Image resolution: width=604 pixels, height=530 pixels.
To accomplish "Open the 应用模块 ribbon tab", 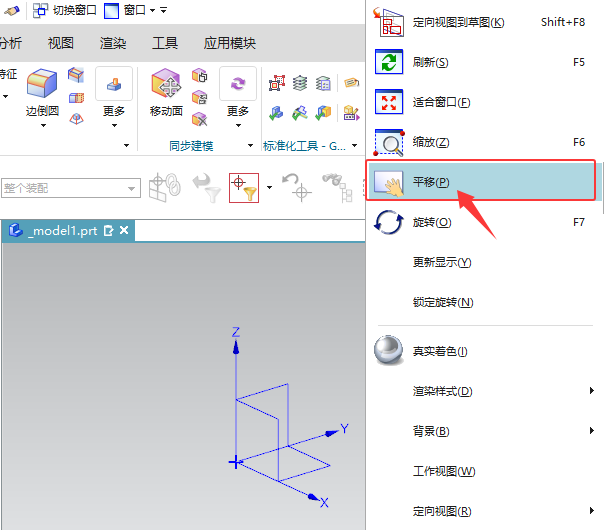I will (230, 43).
